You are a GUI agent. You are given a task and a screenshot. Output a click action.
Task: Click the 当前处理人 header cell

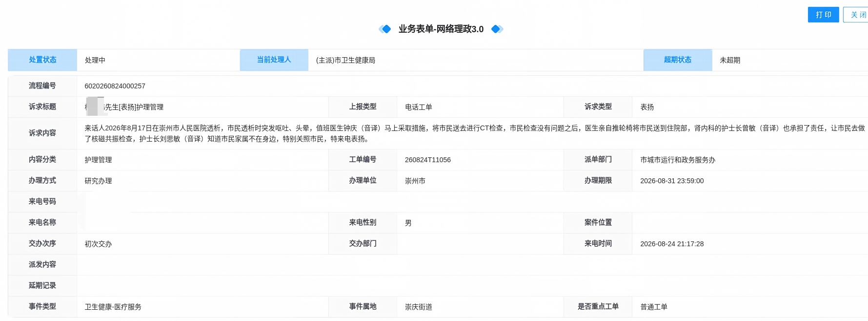(274, 60)
